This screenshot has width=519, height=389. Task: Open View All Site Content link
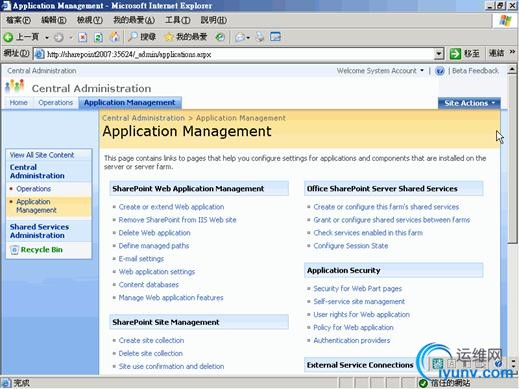[x=42, y=155]
